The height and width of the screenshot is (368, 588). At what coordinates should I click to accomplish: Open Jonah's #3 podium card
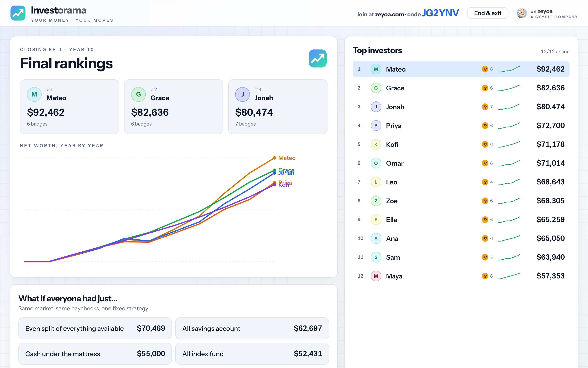[x=278, y=107]
